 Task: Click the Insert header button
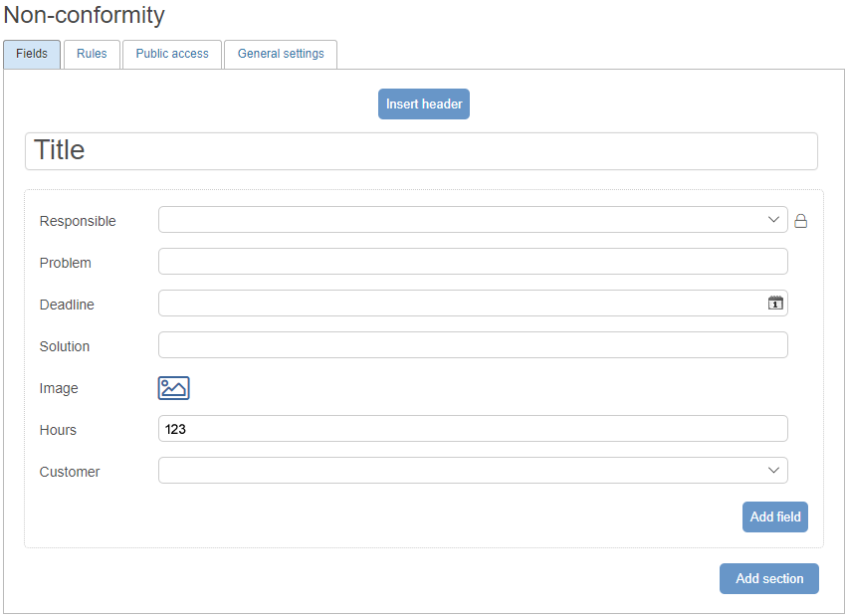424,104
